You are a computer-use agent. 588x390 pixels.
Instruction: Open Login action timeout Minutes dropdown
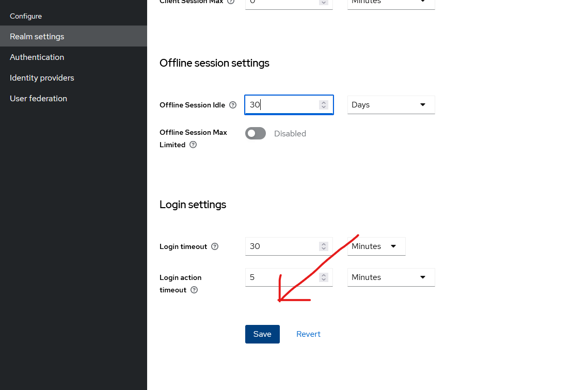click(x=391, y=277)
